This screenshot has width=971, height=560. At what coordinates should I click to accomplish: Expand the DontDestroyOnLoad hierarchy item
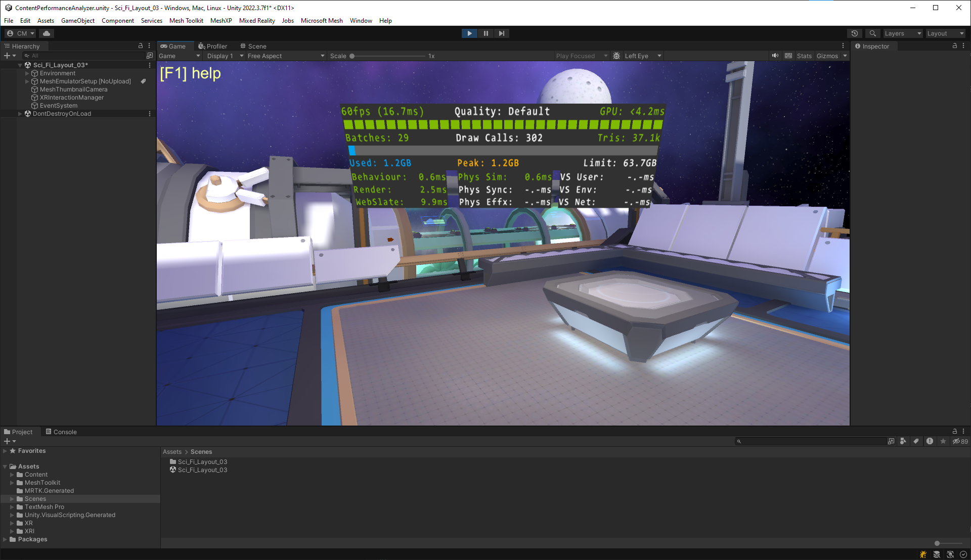point(20,113)
